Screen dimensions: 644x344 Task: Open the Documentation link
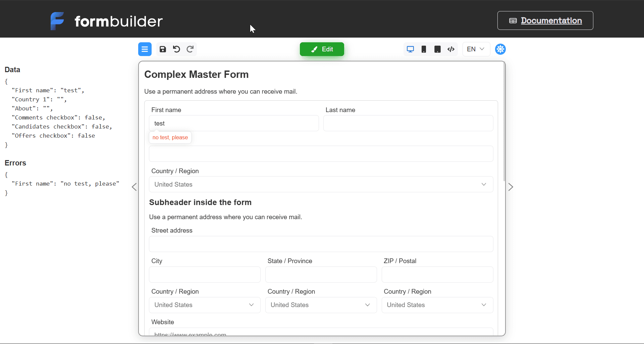pyautogui.click(x=545, y=20)
